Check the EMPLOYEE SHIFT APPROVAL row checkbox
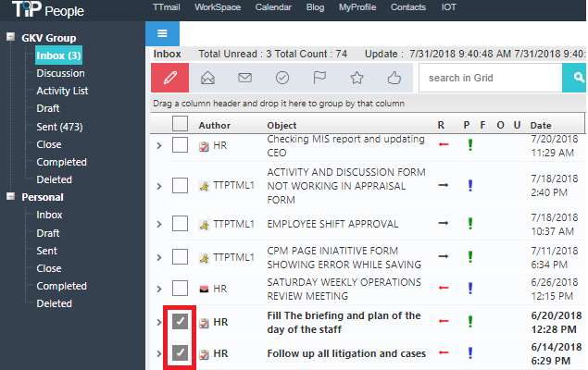This screenshot has height=370, width=588. pos(180,224)
